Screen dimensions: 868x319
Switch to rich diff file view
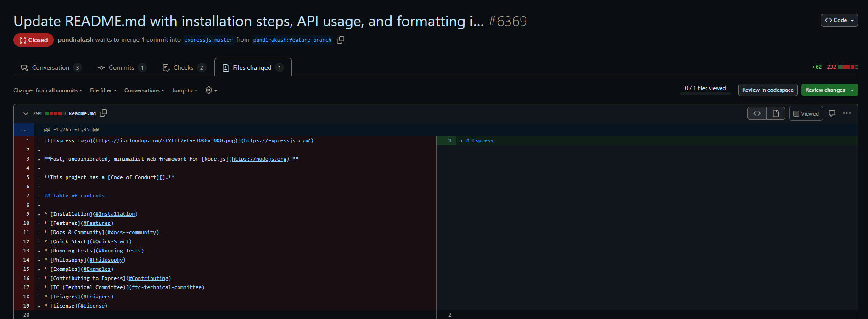[x=776, y=113]
